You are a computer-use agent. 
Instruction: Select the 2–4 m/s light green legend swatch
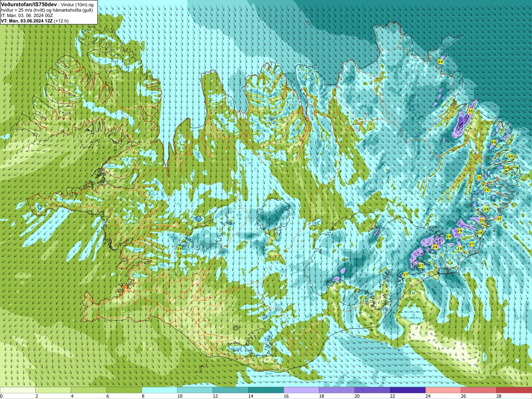(53, 390)
